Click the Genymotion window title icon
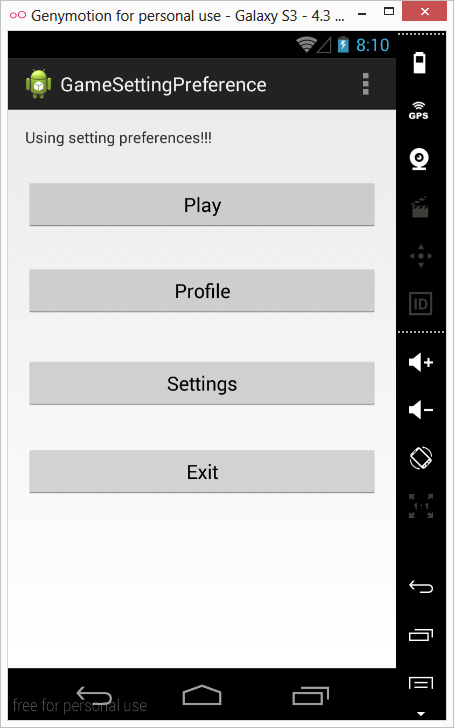 pyautogui.click(x=18, y=15)
